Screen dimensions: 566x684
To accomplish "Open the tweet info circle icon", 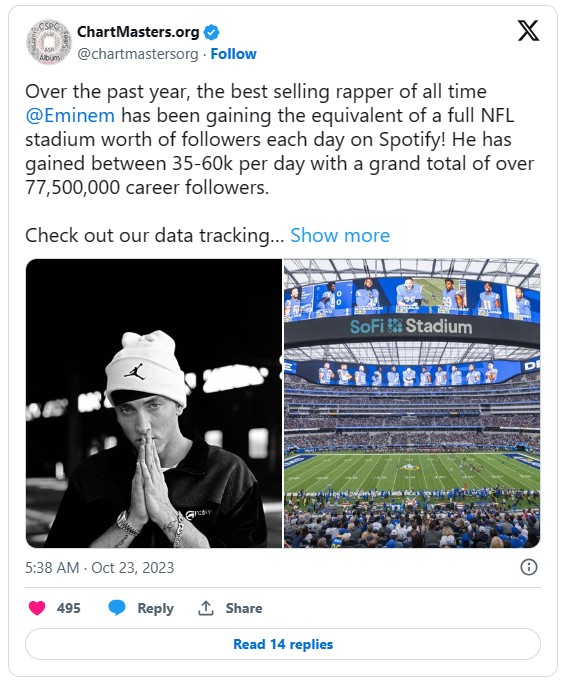I will pos(529,568).
